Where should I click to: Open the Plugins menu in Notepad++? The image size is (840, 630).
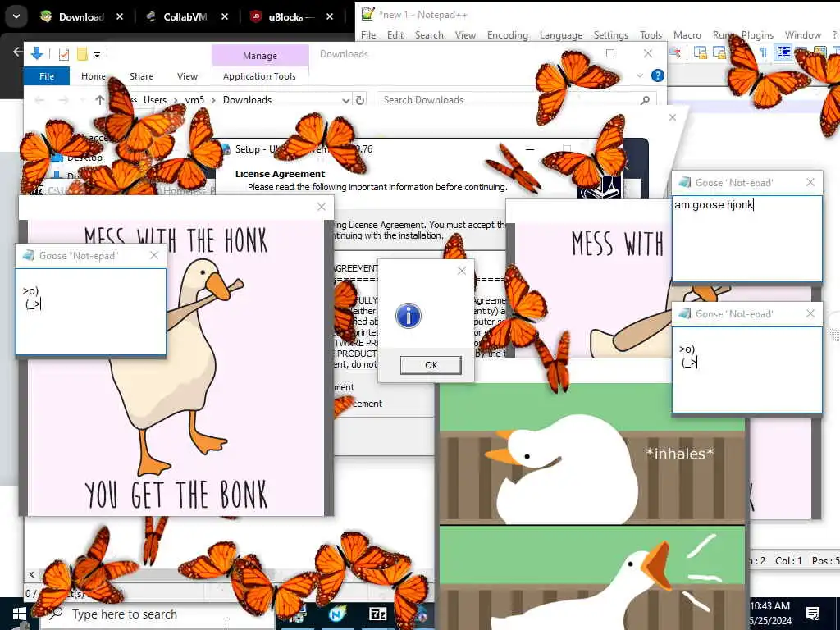click(x=757, y=34)
